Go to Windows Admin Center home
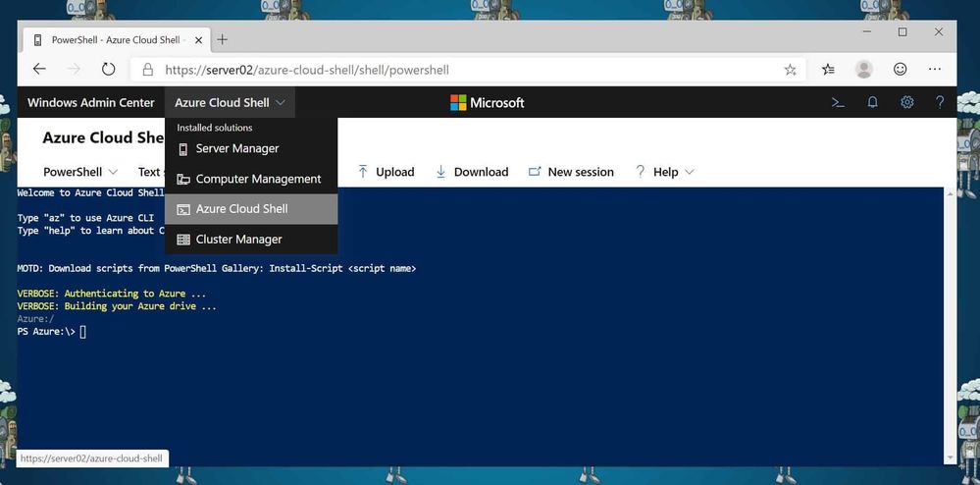This screenshot has height=485, width=980. point(90,103)
